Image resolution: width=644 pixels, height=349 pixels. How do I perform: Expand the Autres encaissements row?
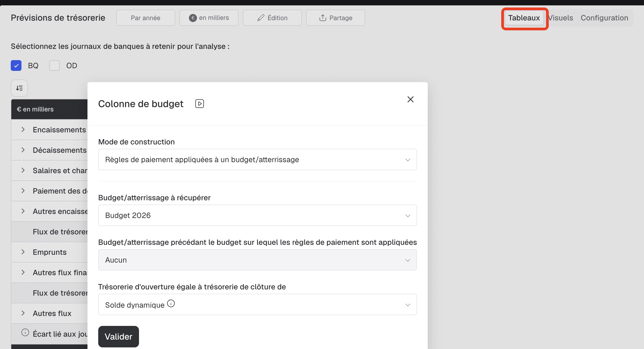tap(23, 211)
